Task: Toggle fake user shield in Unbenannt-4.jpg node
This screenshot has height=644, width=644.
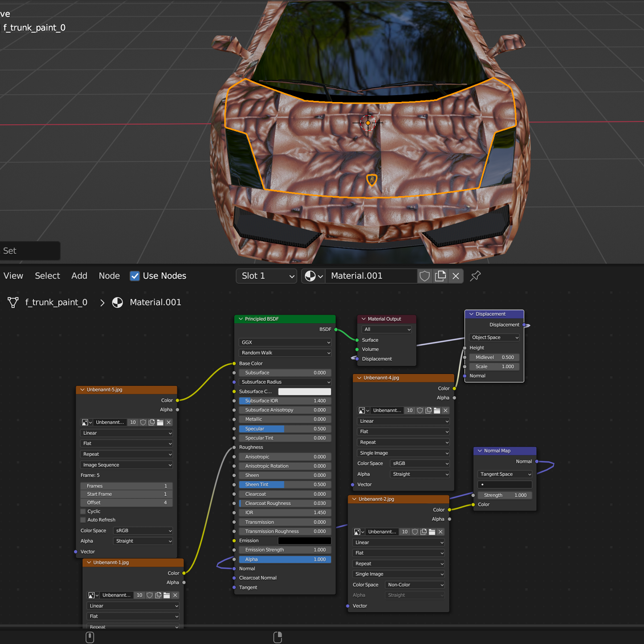Action: (420, 410)
